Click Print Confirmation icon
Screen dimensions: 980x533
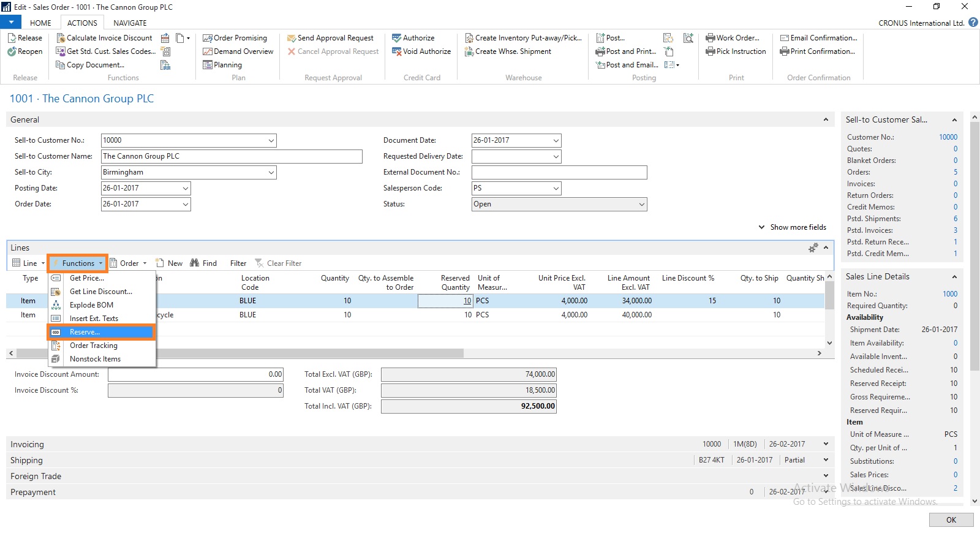tap(784, 51)
